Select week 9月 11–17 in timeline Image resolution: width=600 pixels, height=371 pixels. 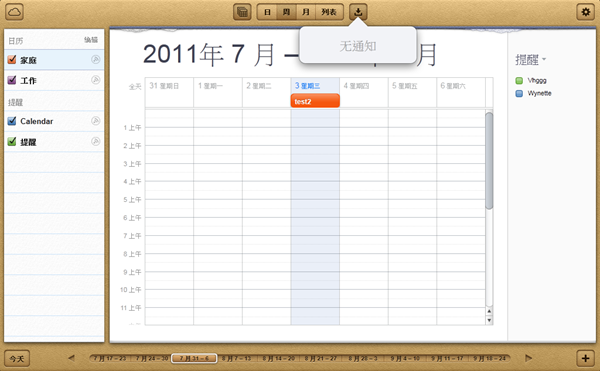coord(447,358)
